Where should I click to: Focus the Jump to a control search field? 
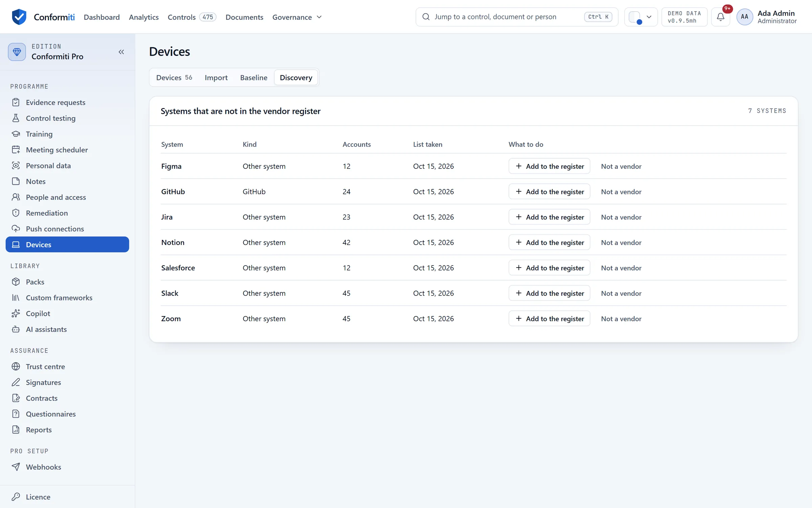coord(517,17)
